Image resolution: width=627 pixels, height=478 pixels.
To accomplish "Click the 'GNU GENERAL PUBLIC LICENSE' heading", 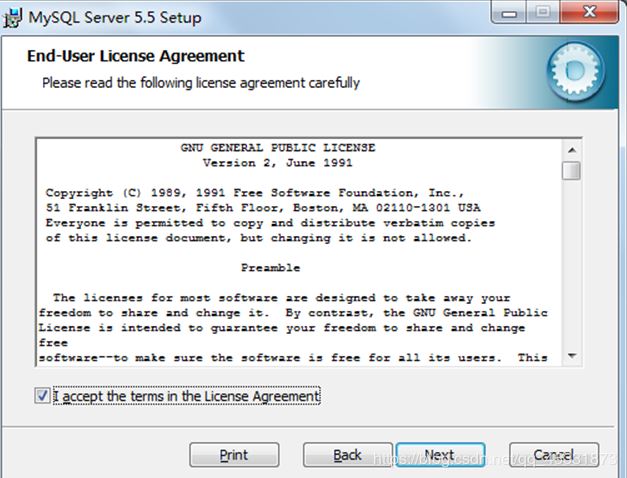I will pyautogui.click(x=278, y=148).
